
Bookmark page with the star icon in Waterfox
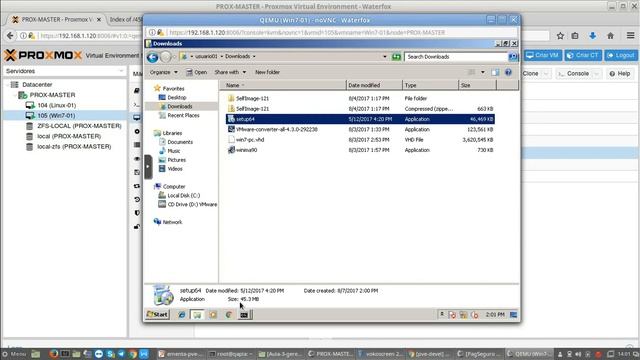click(560, 36)
